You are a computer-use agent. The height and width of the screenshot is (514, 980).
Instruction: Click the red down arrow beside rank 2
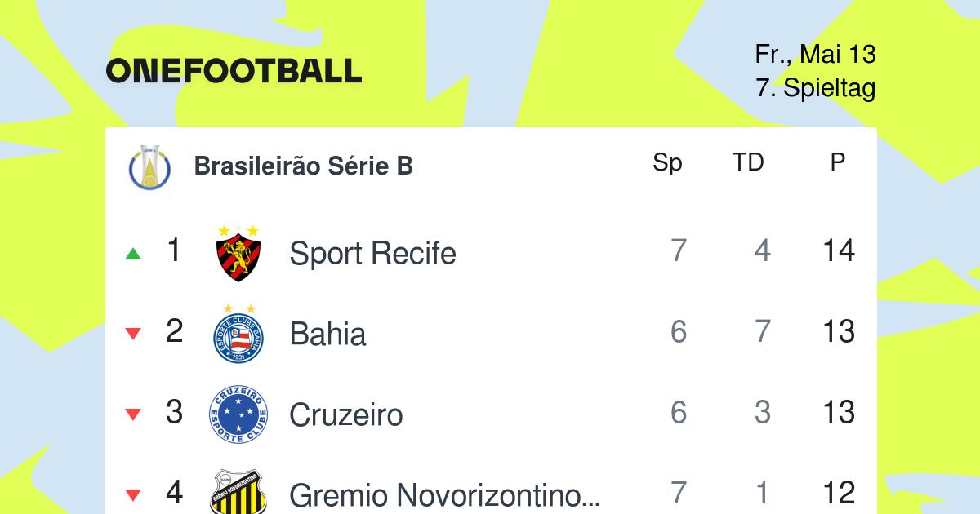click(133, 334)
